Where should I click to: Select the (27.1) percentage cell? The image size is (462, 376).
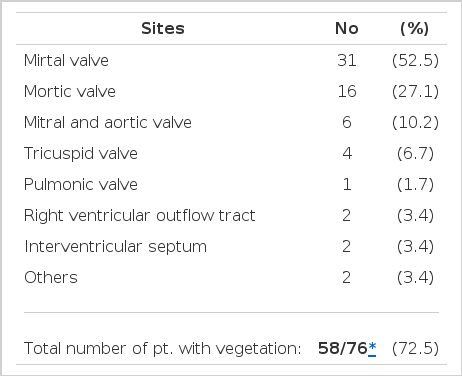(x=415, y=92)
